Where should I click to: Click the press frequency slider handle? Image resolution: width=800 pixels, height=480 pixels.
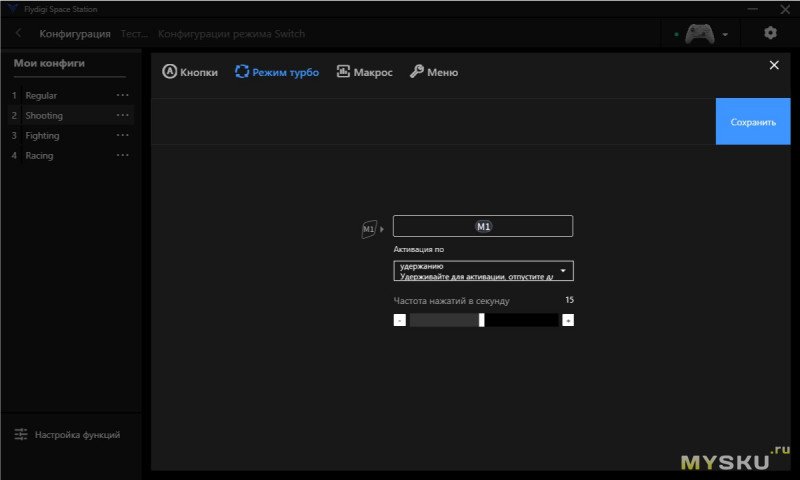(481, 320)
